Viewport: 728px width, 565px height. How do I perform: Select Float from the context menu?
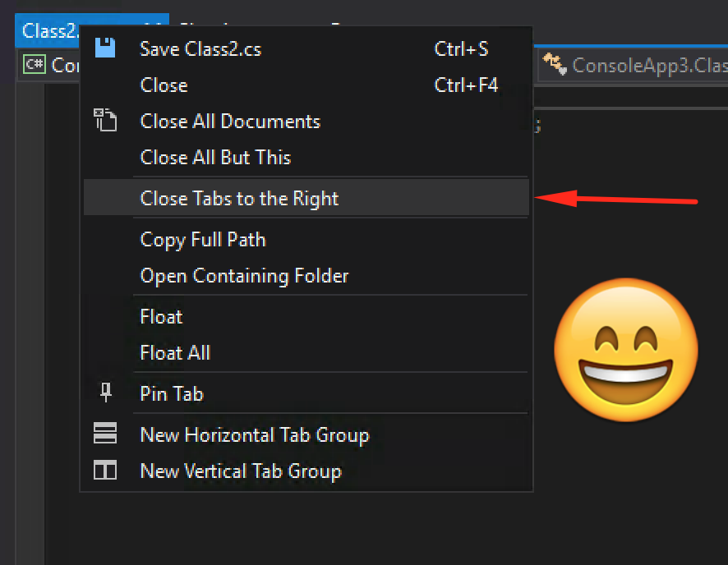[x=161, y=316]
